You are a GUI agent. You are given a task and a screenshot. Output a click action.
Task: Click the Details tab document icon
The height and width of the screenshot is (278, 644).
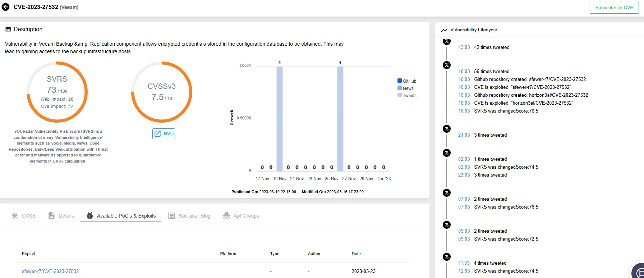(51, 216)
